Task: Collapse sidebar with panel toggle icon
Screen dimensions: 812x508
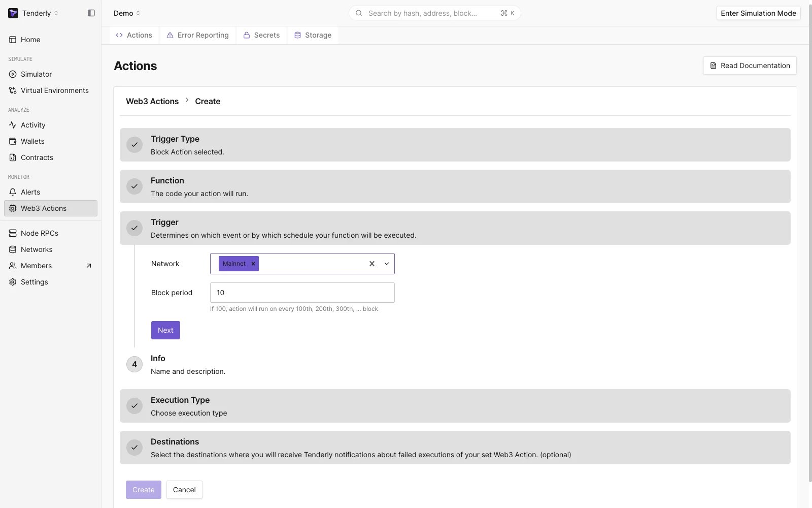Action: pos(91,13)
